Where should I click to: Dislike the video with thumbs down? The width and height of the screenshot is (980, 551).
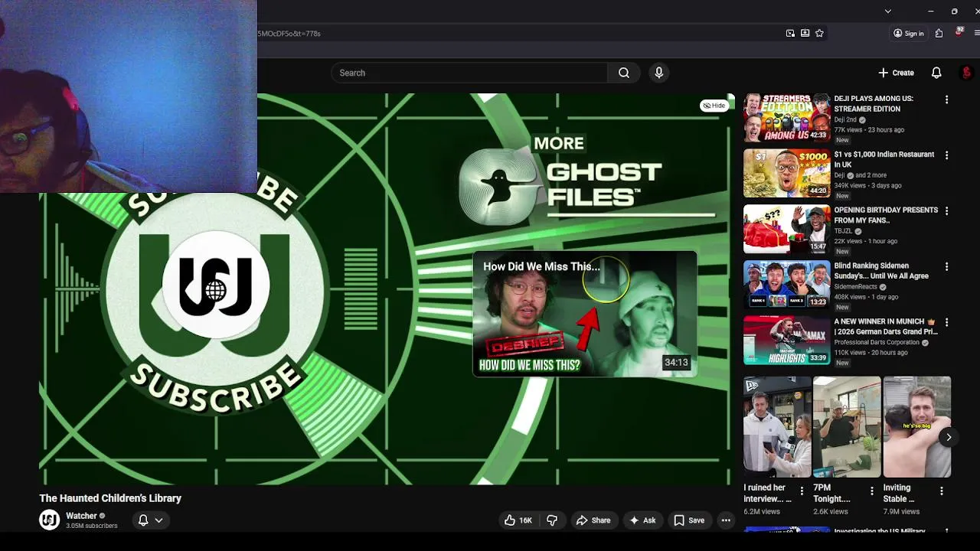[x=552, y=520]
